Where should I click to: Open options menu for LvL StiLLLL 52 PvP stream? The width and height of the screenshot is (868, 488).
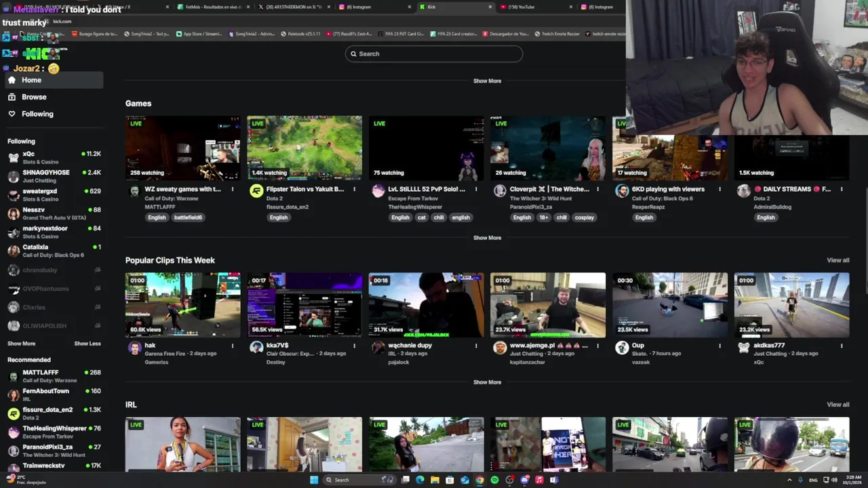click(476, 189)
